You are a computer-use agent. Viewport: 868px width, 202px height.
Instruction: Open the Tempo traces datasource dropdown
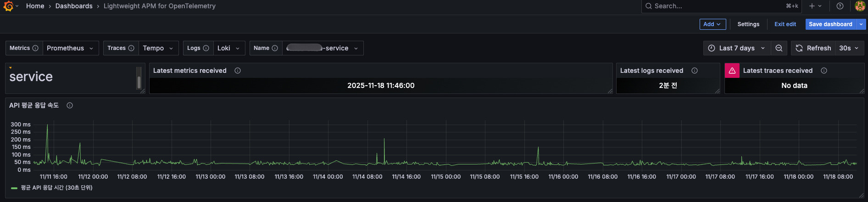158,48
